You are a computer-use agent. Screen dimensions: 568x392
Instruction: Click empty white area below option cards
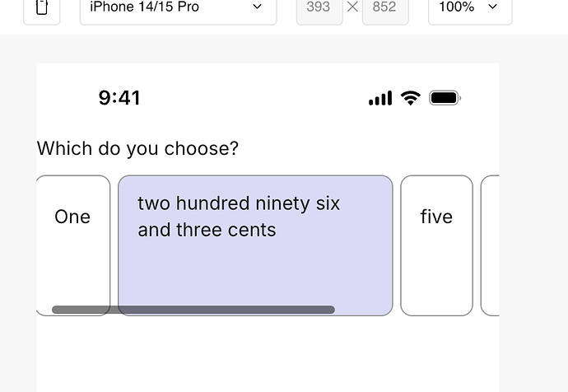(268, 353)
